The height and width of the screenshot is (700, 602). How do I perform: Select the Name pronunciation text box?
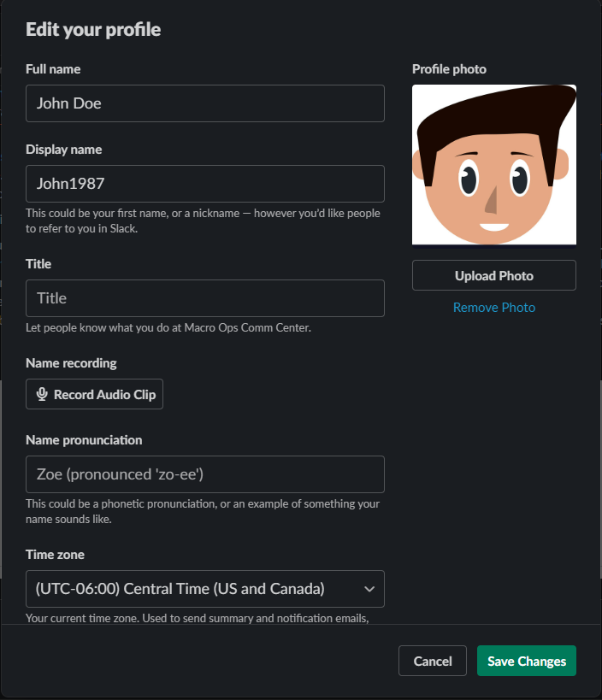coord(205,474)
